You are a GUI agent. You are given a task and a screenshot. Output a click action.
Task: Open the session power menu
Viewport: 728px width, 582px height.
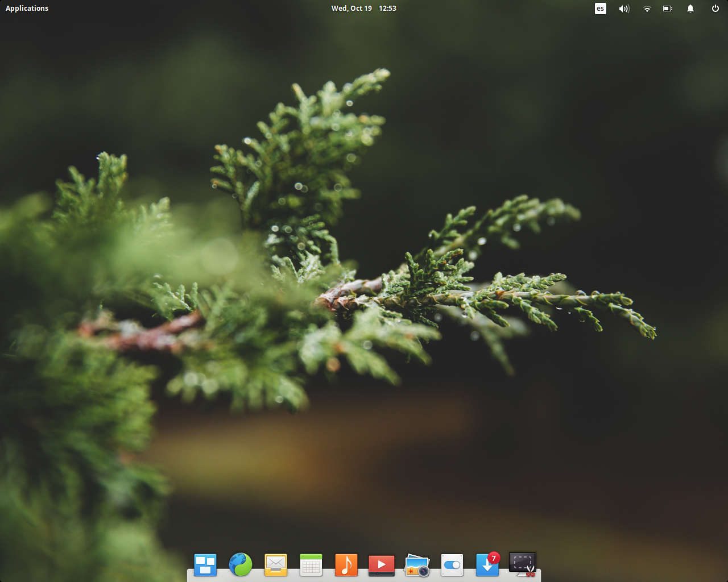[x=715, y=9]
